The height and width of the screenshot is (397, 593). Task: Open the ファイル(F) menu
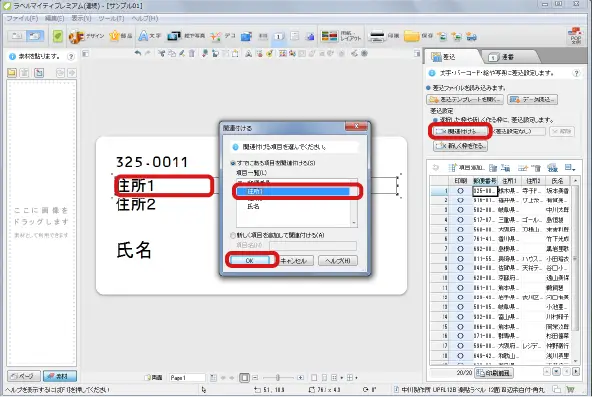click(x=22, y=18)
